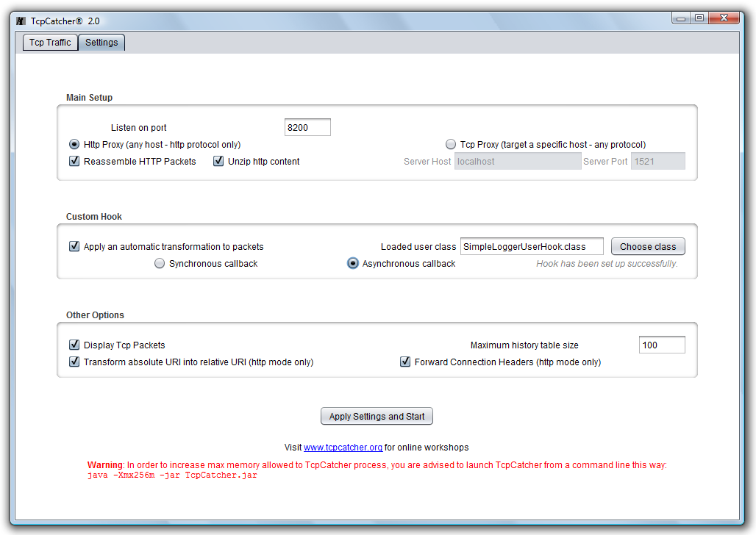The image size is (756, 535).
Task: Click the Choose class button
Action: point(648,246)
